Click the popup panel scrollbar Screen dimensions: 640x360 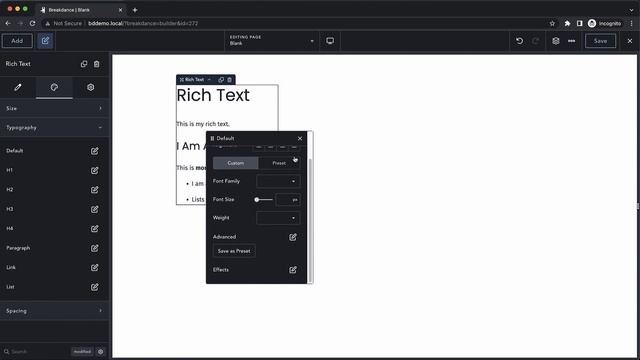(310, 220)
